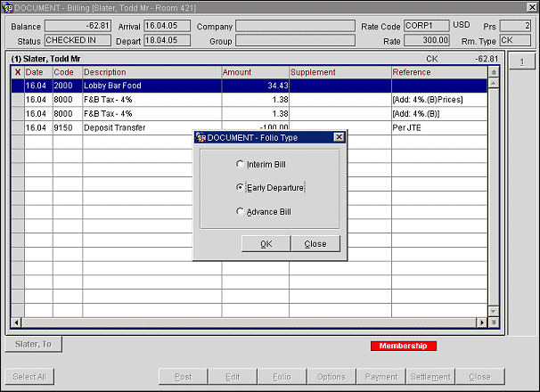Choose the Early Departure folio type
Screen dimensions: 540x392
click(x=240, y=188)
